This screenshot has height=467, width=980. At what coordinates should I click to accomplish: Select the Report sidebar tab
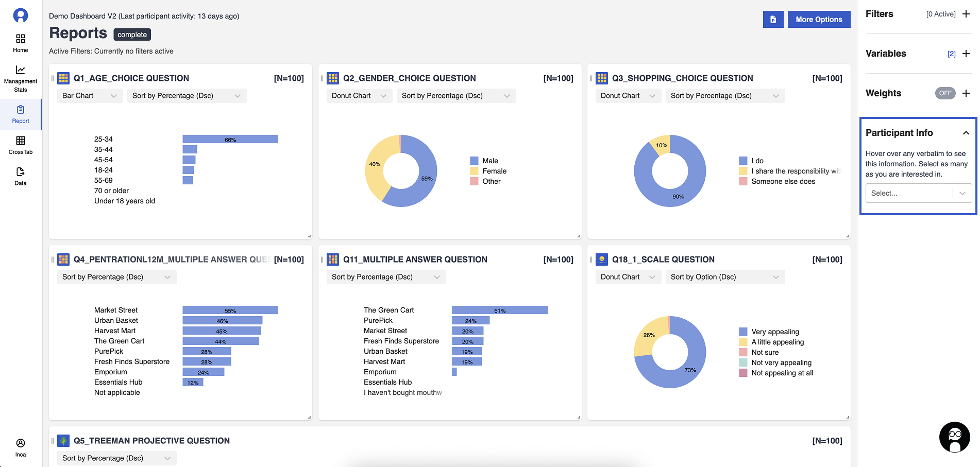click(x=21, y=114)
